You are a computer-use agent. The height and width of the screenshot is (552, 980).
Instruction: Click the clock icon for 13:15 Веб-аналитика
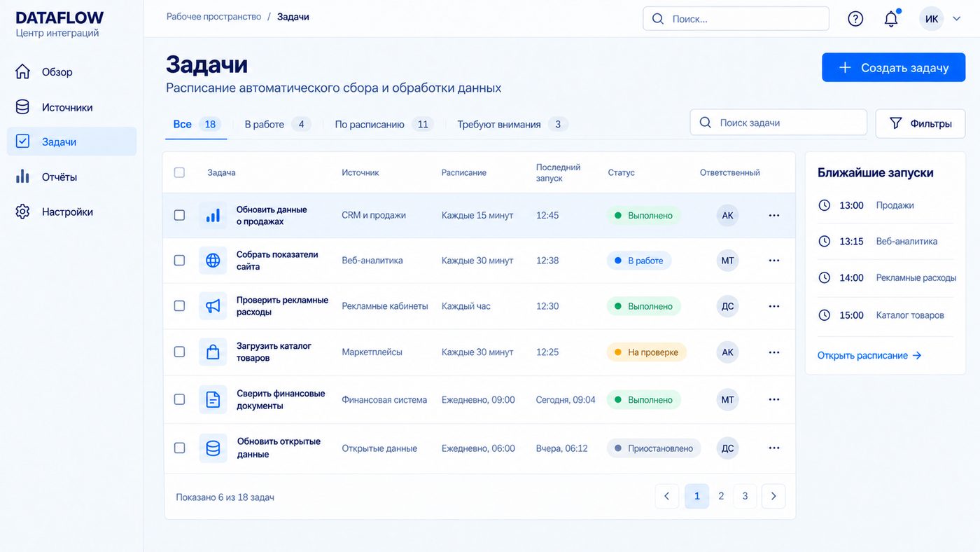click(x=825, y=241)
